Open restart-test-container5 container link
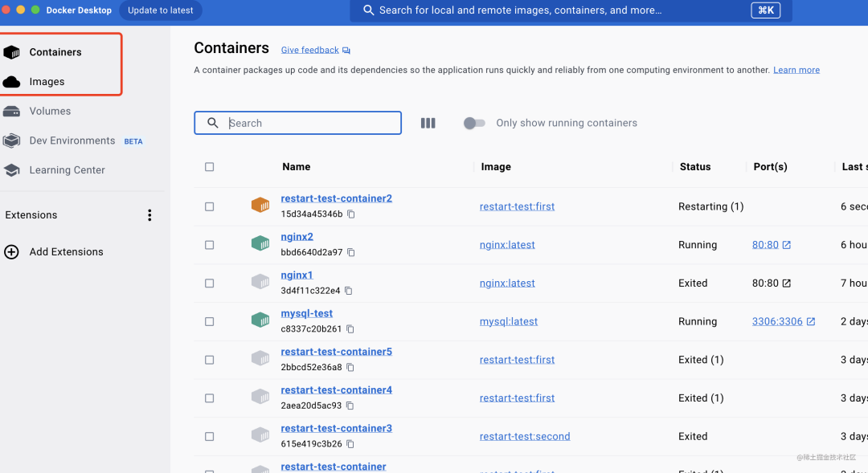Screen dimensions: 868x473 point(336,351)
